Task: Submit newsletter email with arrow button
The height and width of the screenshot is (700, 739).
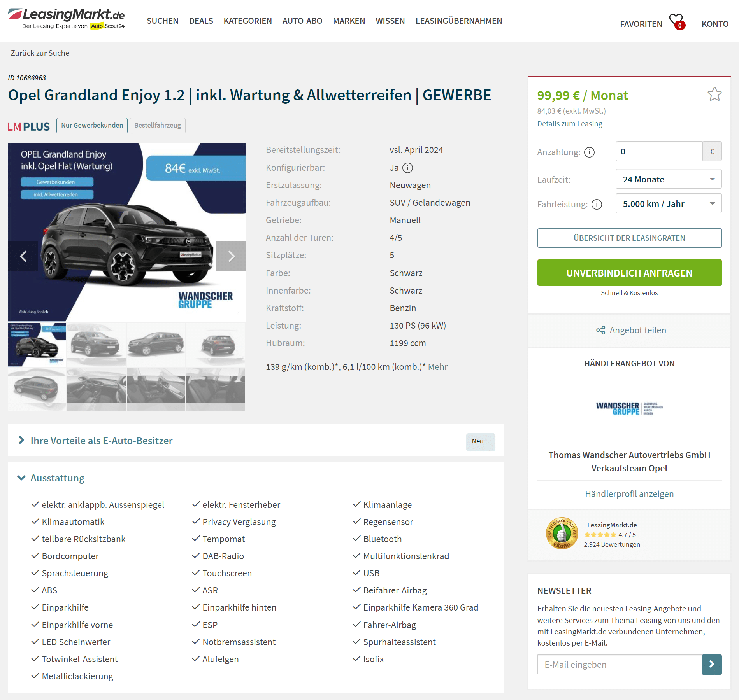Action: click(712, 664)
